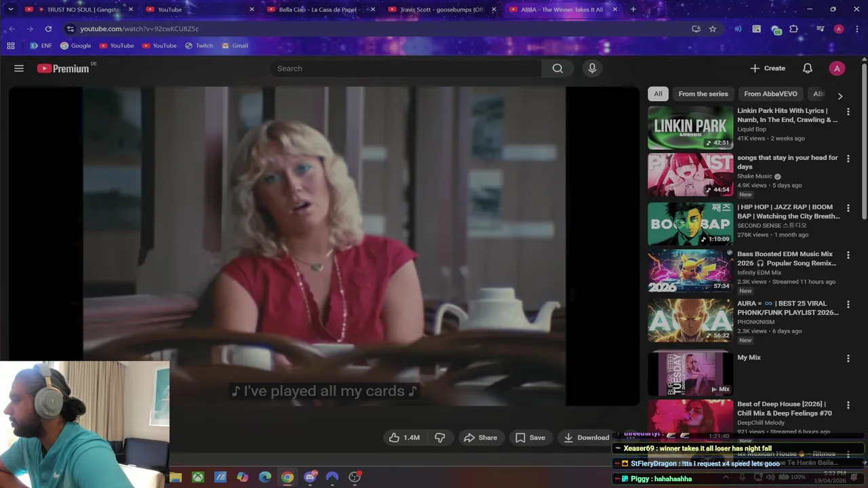Open options menu for My Mix
868x488 pixels.
tap(848, 358)
